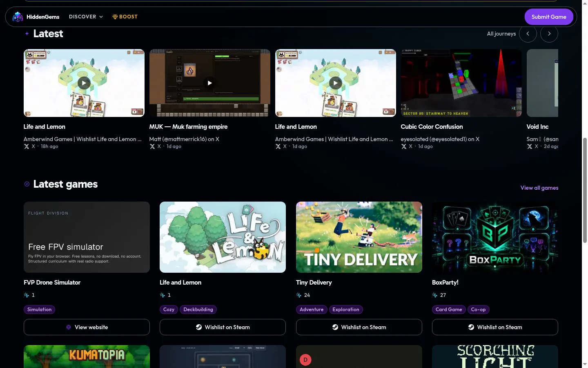Open the Cubic Color Confusion thumbnail

[461, 83]
